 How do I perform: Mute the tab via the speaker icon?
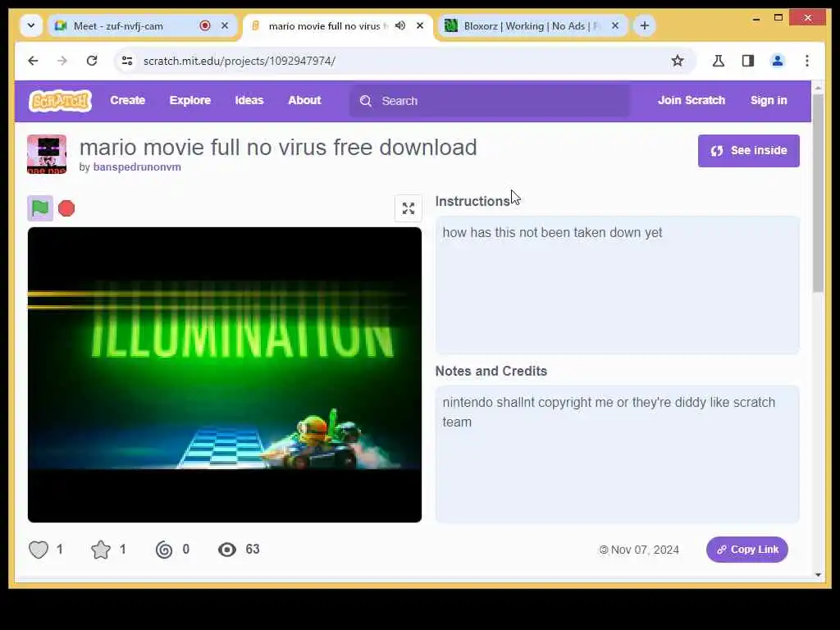[400, 25]
